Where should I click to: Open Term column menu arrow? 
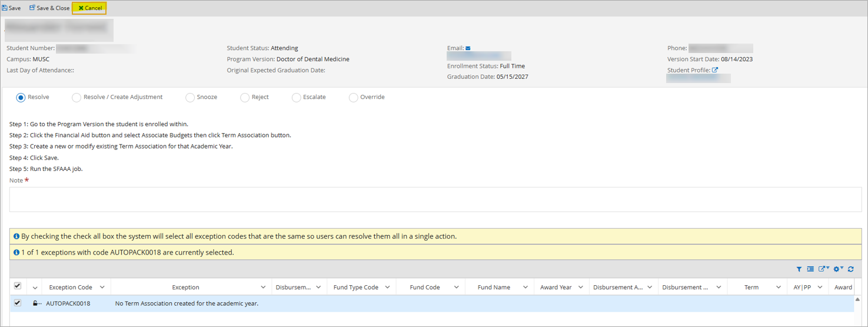(x=777, y=288)
